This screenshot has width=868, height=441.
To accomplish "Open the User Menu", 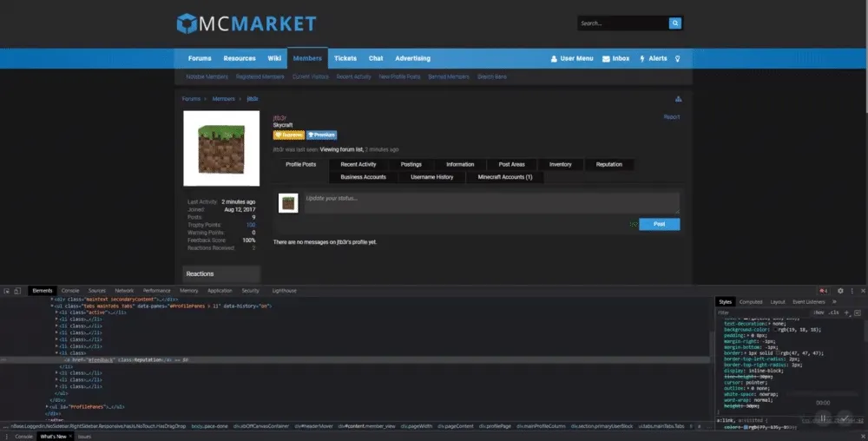I will (572, 59).
